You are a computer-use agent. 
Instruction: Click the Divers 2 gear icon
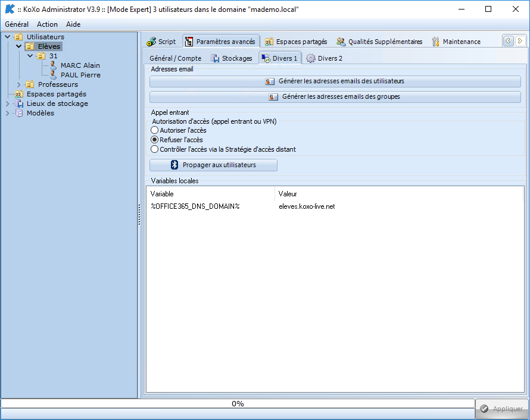(x=311, y=58)
